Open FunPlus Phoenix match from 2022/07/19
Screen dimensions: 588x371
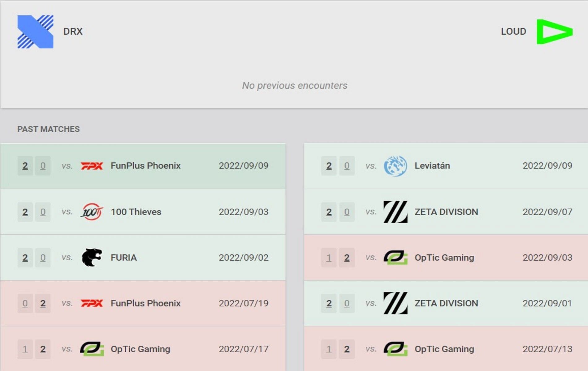point(145,303)
